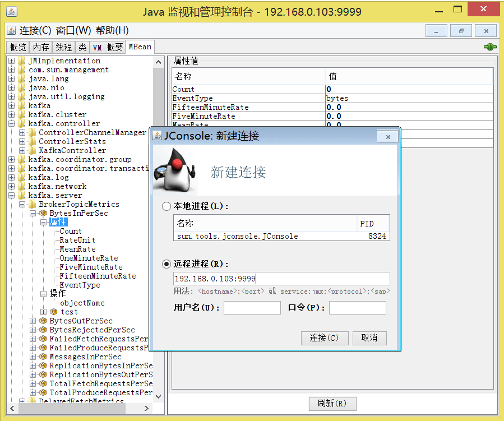Switch to the 线程 tab
Image resolution: width=504 pixels, height=421 pixels.
coord(64,47)
